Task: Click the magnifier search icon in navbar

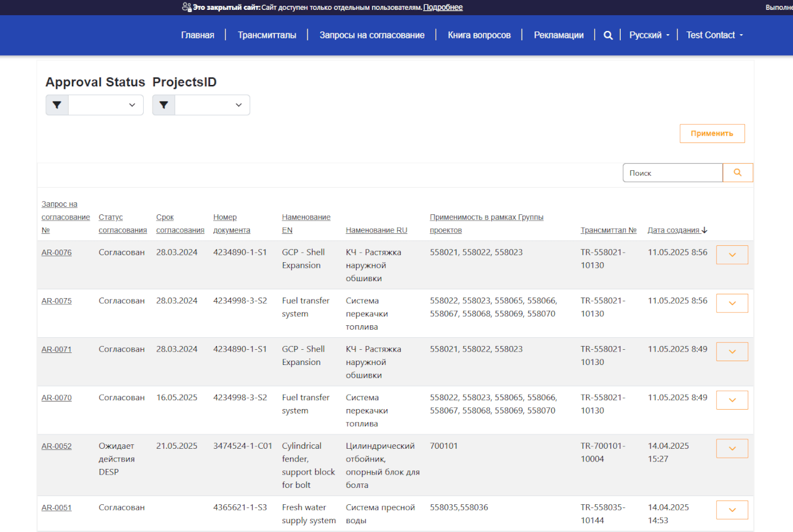Action: [x=608, y=35]
